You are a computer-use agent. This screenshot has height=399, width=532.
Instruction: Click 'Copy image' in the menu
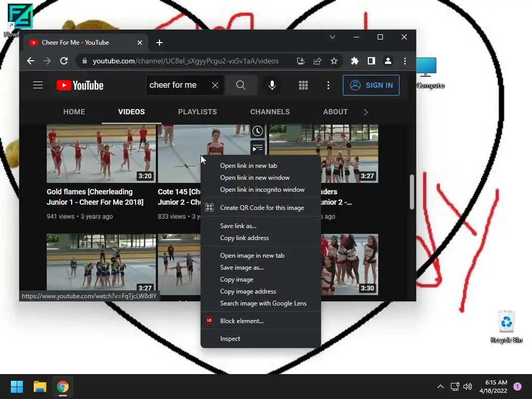pos(261,280)
